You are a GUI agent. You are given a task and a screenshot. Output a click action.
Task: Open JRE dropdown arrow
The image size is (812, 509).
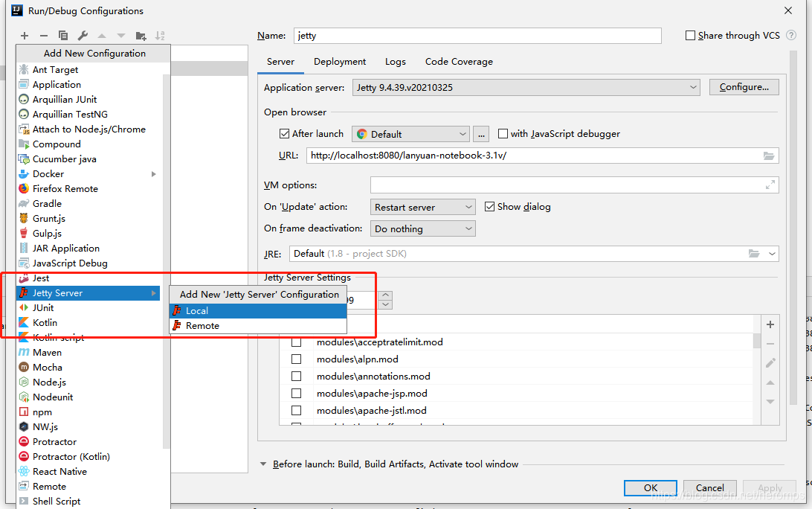(772, 254)
